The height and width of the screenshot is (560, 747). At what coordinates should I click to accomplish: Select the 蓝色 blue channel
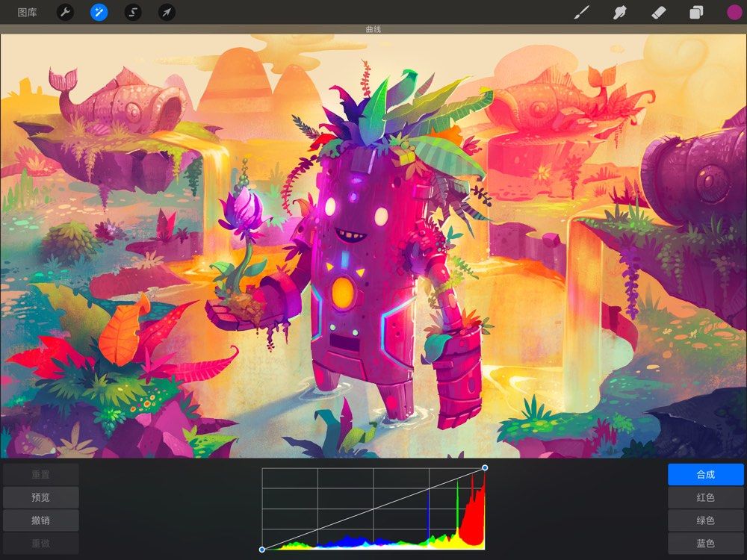click(x=706, y=543)
